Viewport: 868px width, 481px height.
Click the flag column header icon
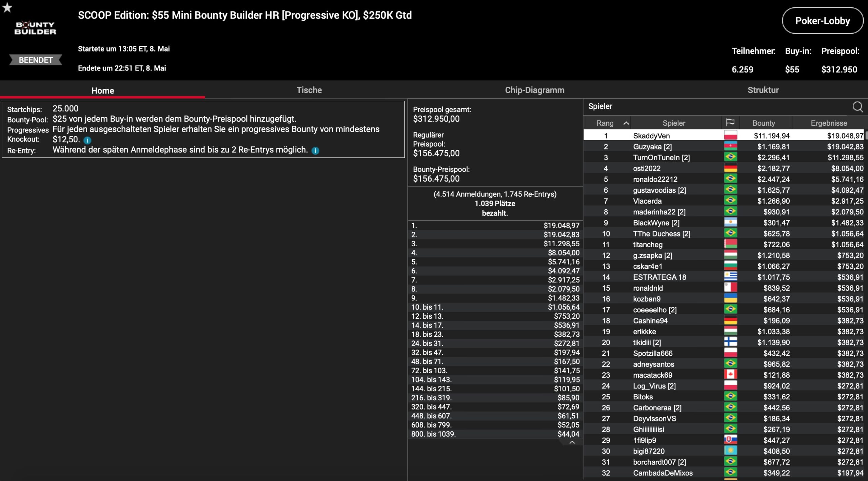(730, 123)
